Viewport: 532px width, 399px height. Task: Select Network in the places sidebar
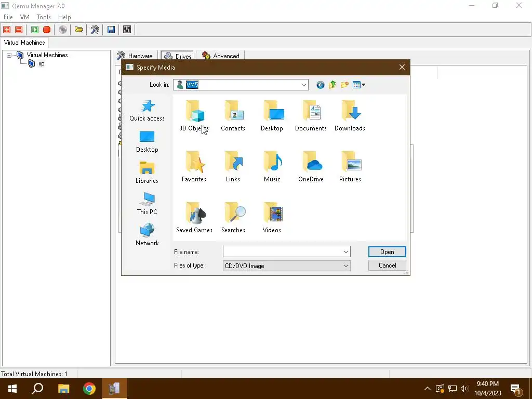point(147,235)
